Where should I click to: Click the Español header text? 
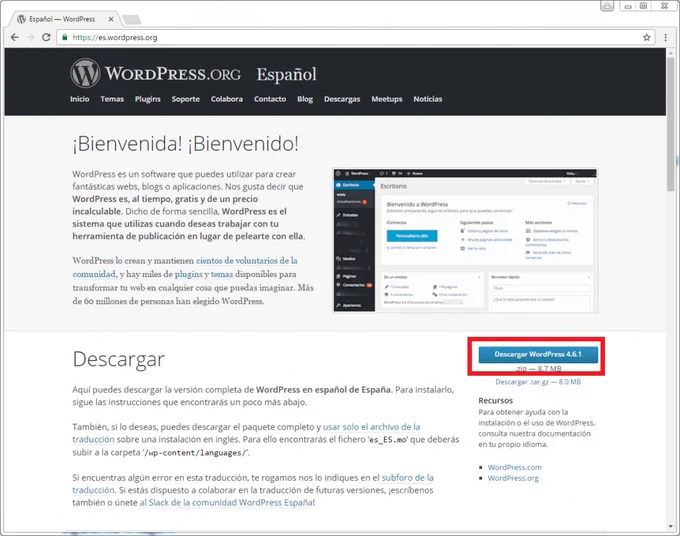point(286,74)
